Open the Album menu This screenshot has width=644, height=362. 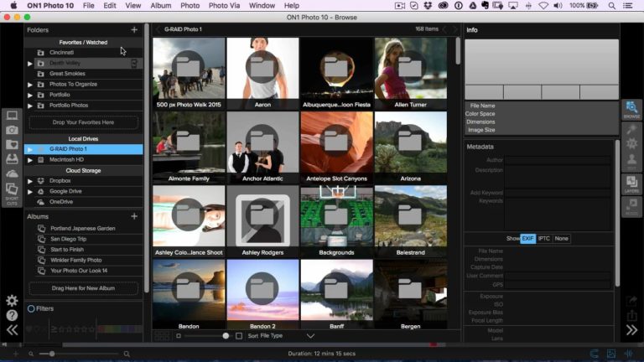click(x=161, y=6)
